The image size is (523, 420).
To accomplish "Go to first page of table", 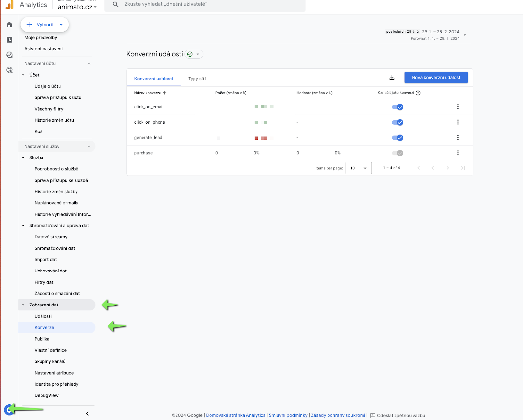I will coord(418,168).
